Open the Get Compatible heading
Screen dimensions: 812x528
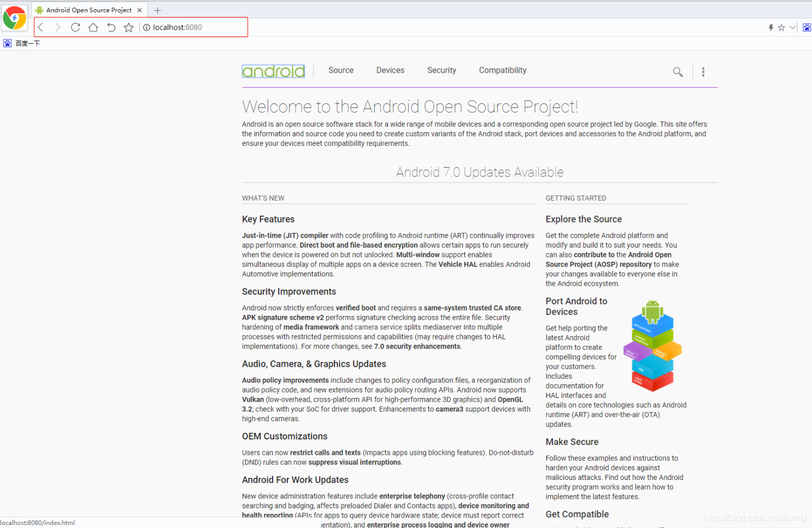(577, 514)
